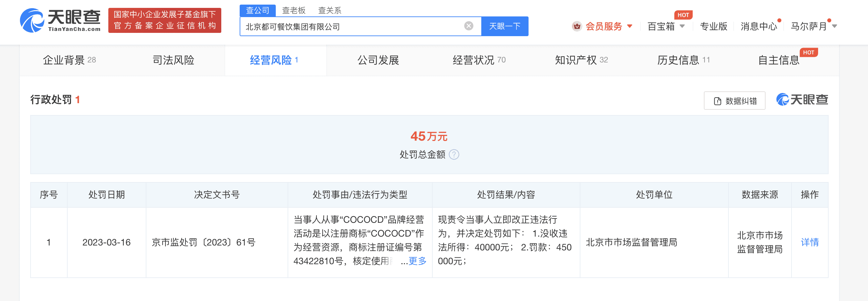
Task: Open 消息中心 notifications
Action: (758, 26)
